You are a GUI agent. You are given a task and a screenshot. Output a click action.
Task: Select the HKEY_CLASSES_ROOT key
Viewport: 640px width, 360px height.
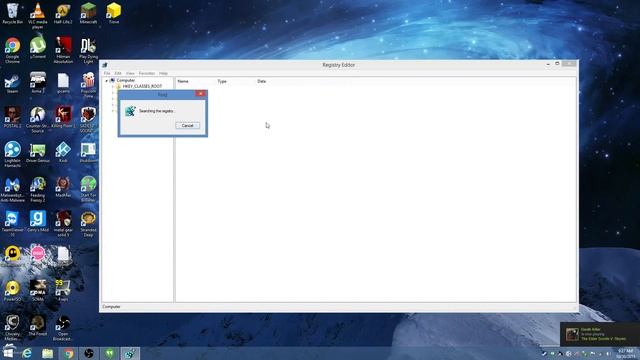tap(142, 87)
